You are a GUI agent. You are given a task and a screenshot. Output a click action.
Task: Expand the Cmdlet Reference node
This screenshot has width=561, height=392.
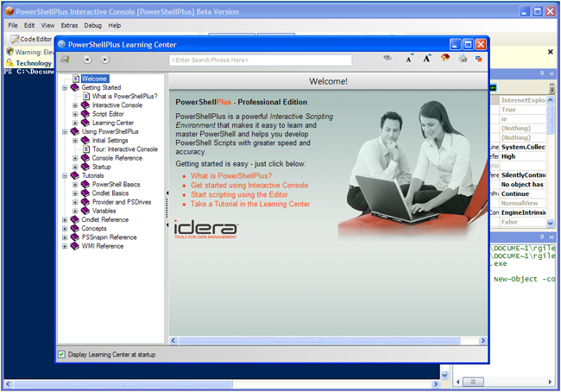pyautogui.click(x=65, y=220)
